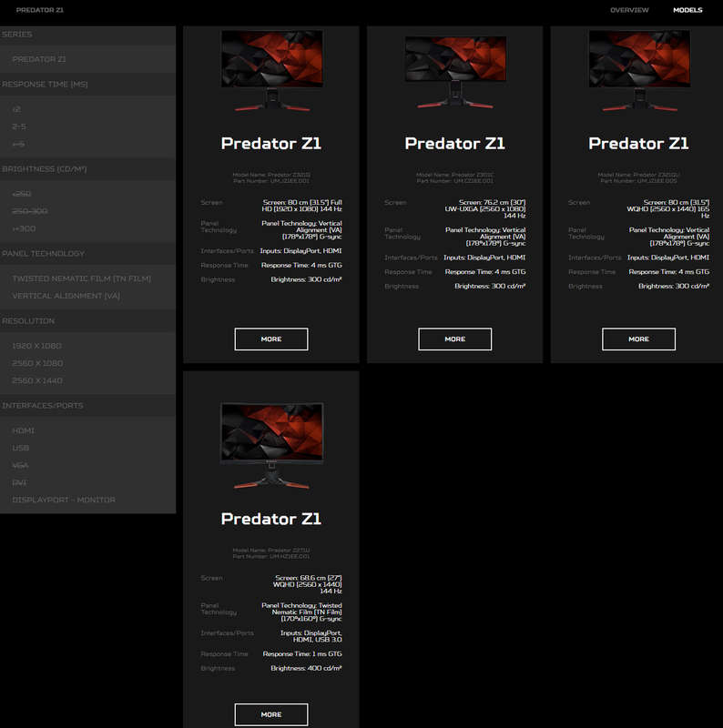Click the Predator Z321Q monitor image
This screenshot has height=728, width=723.
272,70
